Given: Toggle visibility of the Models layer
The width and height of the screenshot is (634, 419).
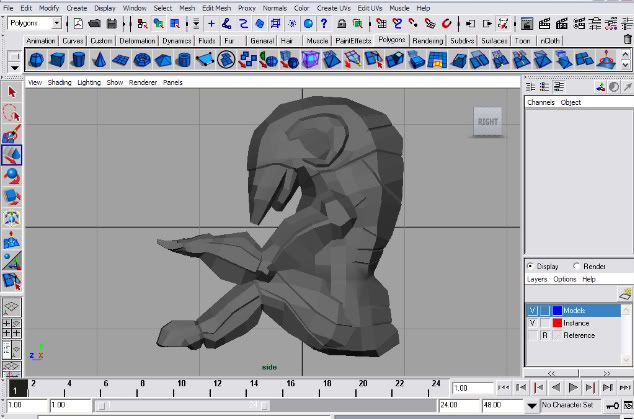Looking at the screenshot, I should [x=531, y=310].
